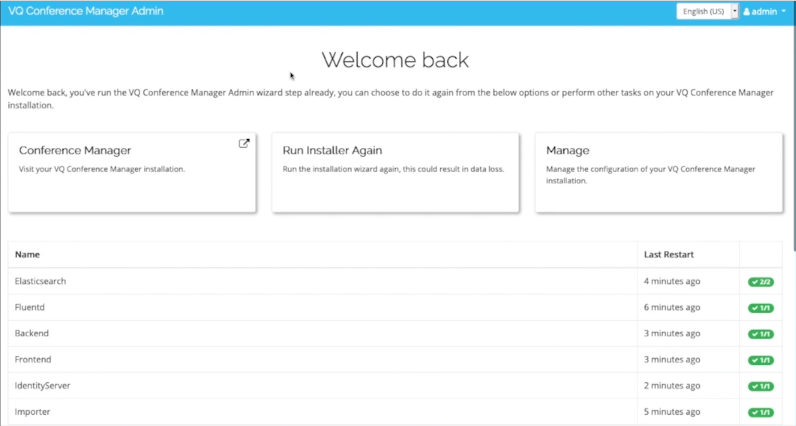The width and height of the screenshot is (796, 426).
Task: Select the Fluentd row name
Action: pos(29,307)
